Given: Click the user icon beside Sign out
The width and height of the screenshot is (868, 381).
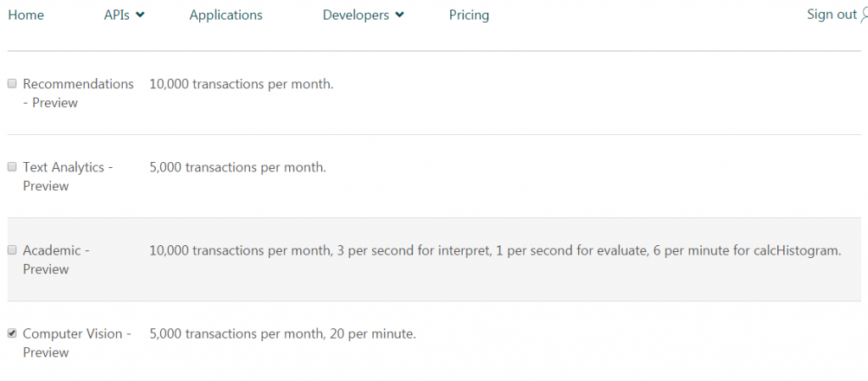Looking at the screenshot, I should click(x=864, y=15).
